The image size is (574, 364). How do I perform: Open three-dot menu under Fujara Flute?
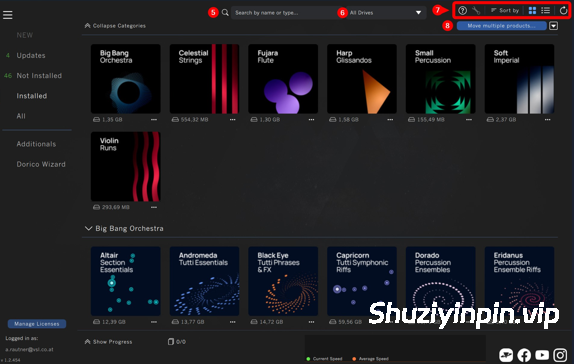[311, 119]
